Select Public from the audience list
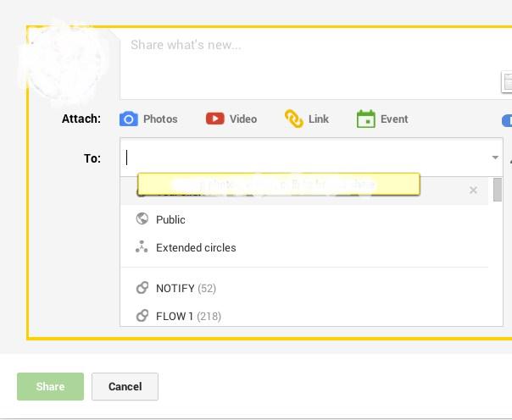The height and width of the screenshot is (420, 512). click(x=170, y=219)
